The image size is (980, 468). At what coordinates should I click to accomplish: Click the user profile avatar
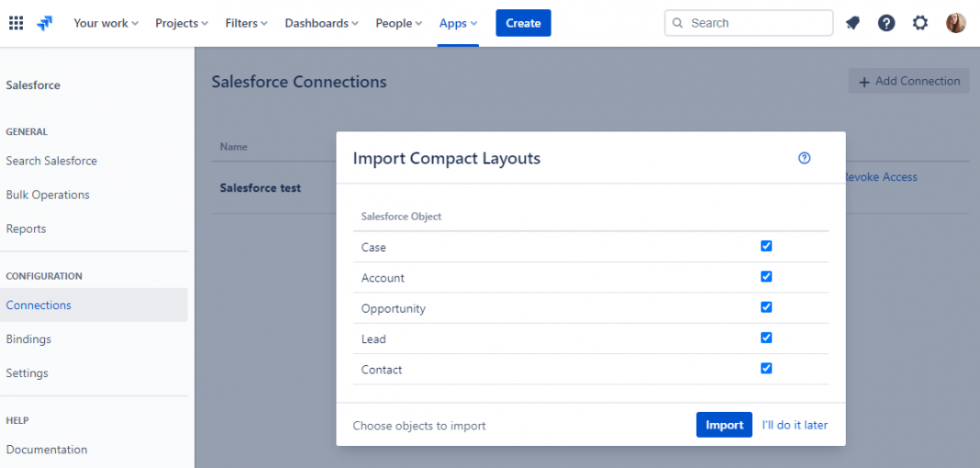point(956,23)
